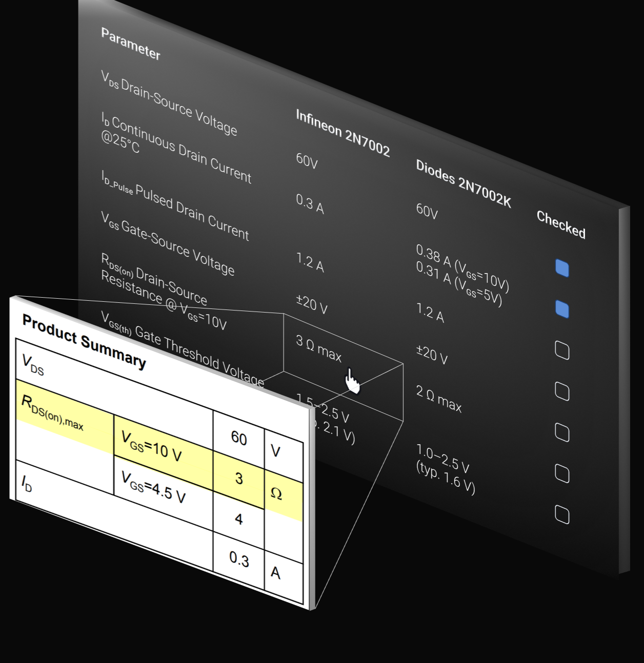Click the Infineon '60V' value
The image size is (644, 663).
pyautogui.click(x=307, y=161)
